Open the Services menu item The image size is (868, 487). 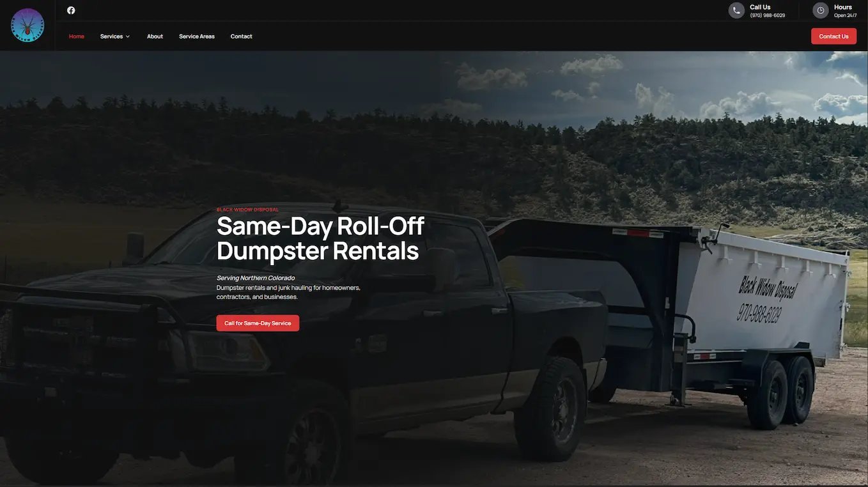pyautogui.click(x=111, y=36)
